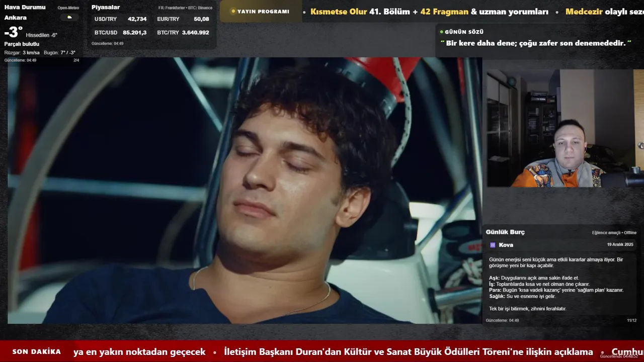Click 'Günün enerjisi seni küçük' horoscope paragraph

pyautogui.click(x=556, y=262)
